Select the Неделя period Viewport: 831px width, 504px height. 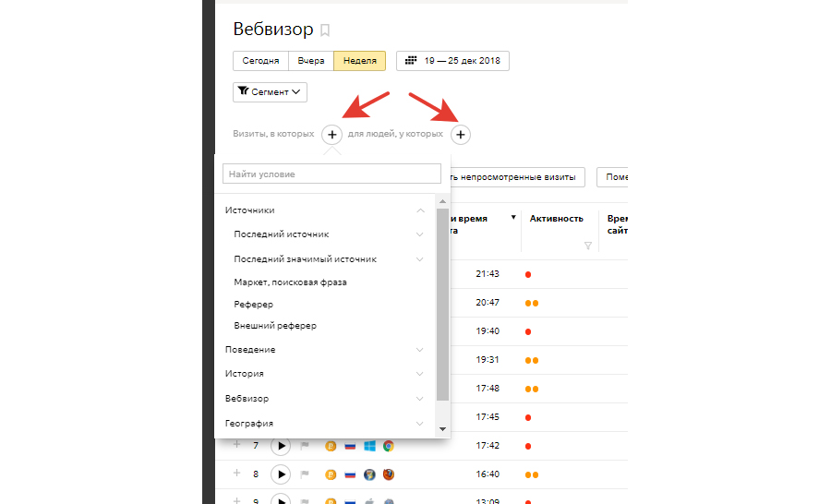[x=359, y=61]
